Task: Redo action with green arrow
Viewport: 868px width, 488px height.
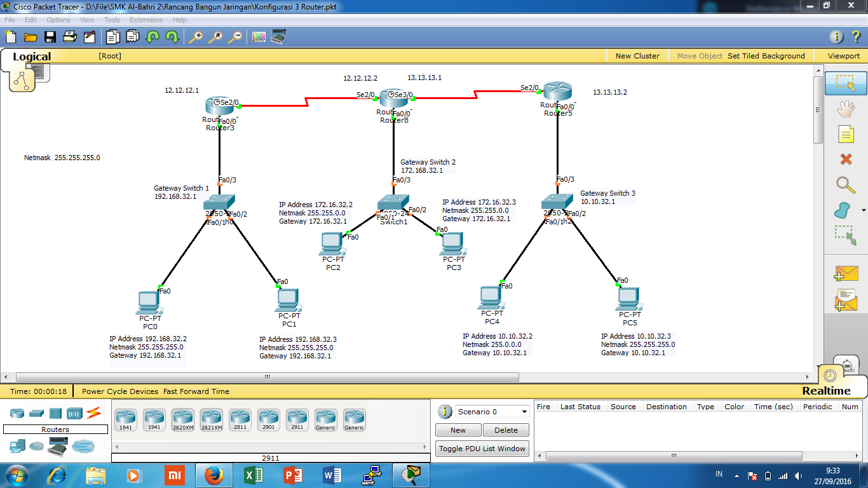Action: tap(172, 37)
